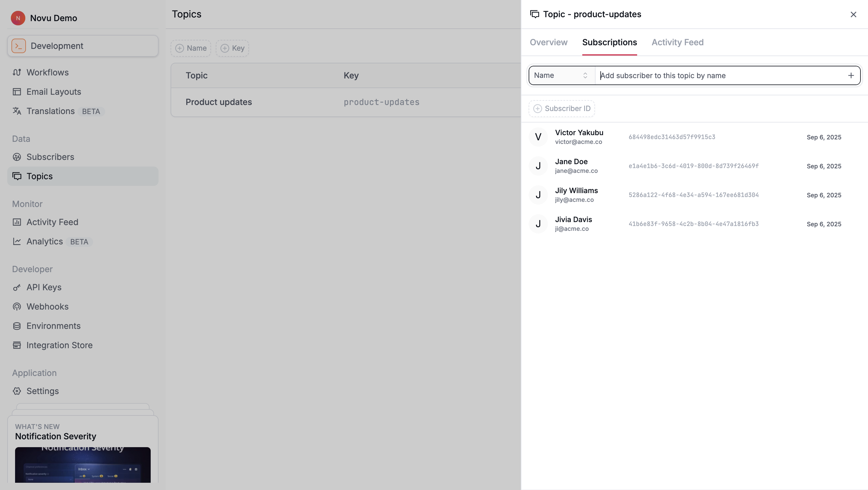Open the Integration Store
The height and width of the screenshot is (490, 868).
coord(59,345)
